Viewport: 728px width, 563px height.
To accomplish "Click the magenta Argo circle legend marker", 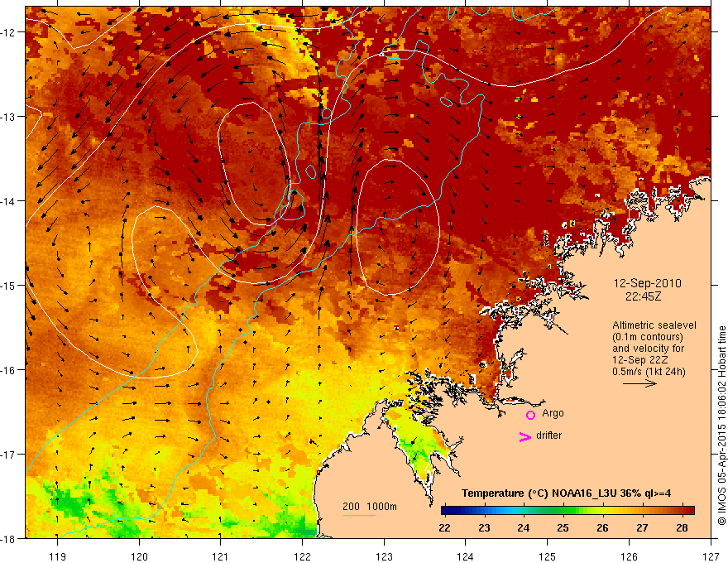I will [530, 415].
